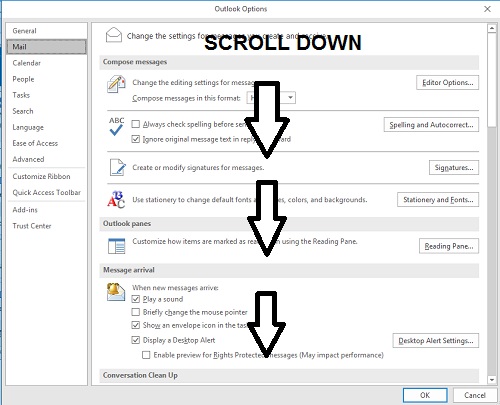The width and height of the screenshot is (500, 405).
Task: Select the General category
Action: 46,31
